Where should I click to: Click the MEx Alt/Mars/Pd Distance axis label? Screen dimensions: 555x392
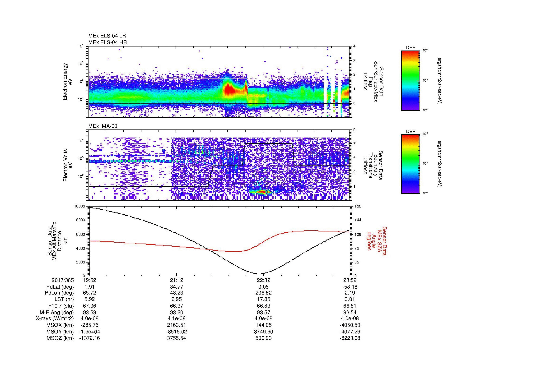[x=57, y=241]
